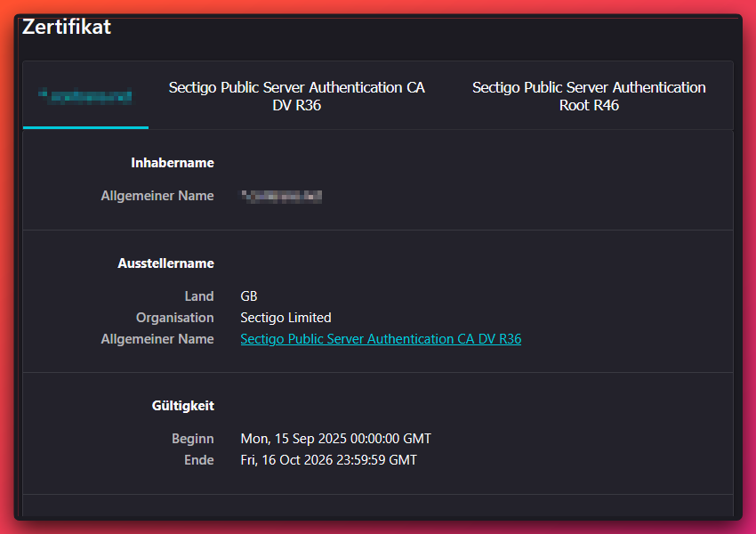Click Allgemeiner Name label under Inhabername

pos(157,196)
